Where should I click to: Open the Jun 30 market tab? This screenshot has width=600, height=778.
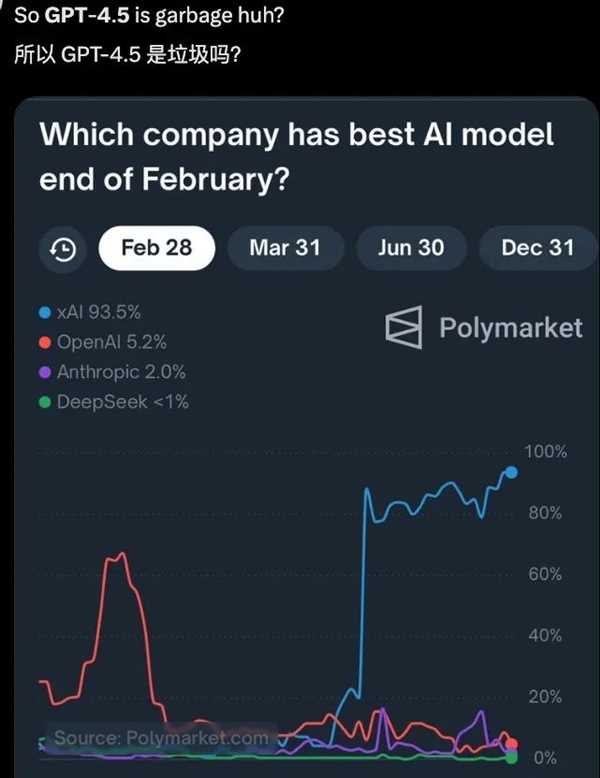point(410,248)
